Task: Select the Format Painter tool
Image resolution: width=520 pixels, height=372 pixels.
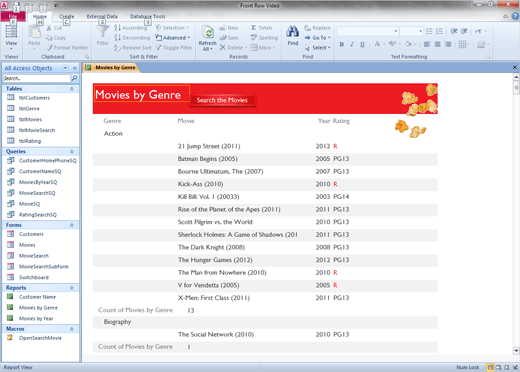Action: pyautogui.click(x=67, y=48)
